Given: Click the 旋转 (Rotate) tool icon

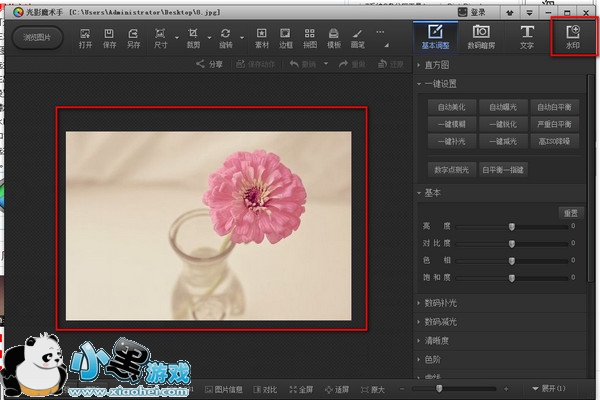Looking at the screenshot, I should tap(227, 37).
